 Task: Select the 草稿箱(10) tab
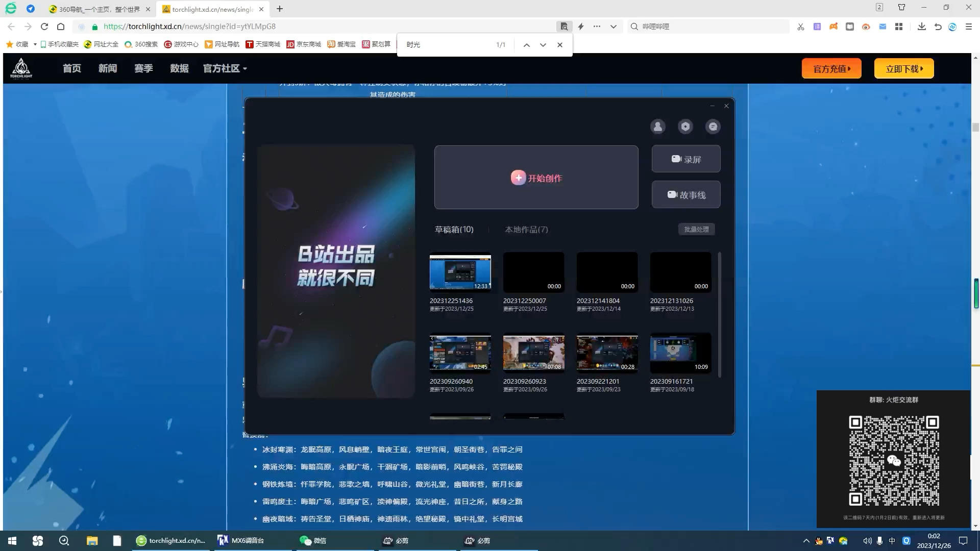(454, 230)
